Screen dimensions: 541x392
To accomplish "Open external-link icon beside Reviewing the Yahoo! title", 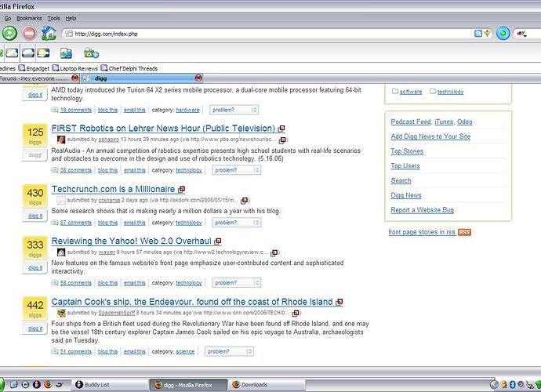I will (218, 241).
